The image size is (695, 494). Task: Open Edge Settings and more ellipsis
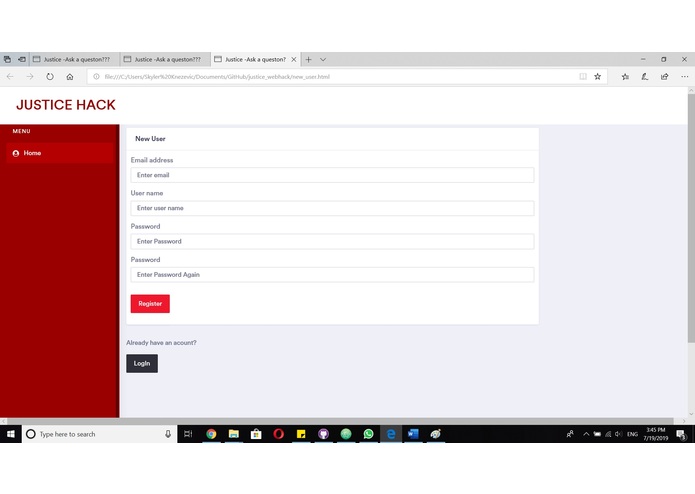(x=684, y=77)
